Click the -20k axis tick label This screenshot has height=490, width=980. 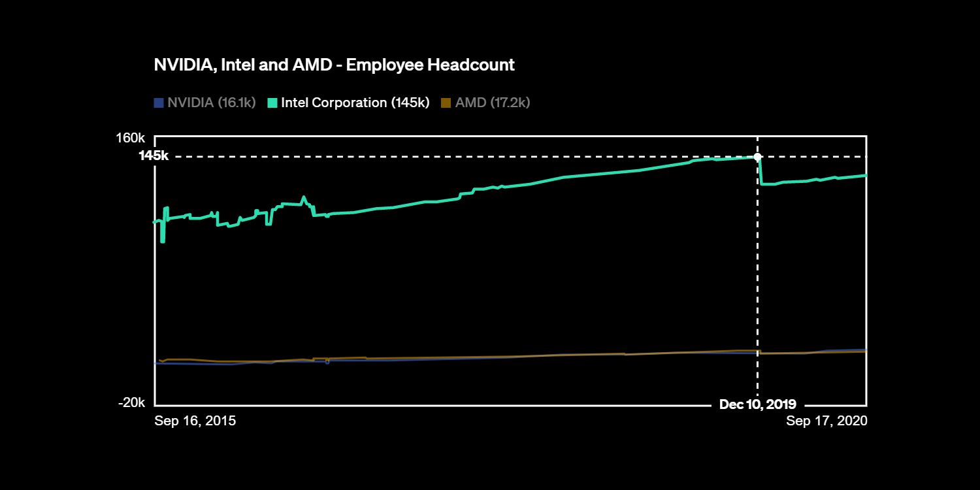pos(133,403)
